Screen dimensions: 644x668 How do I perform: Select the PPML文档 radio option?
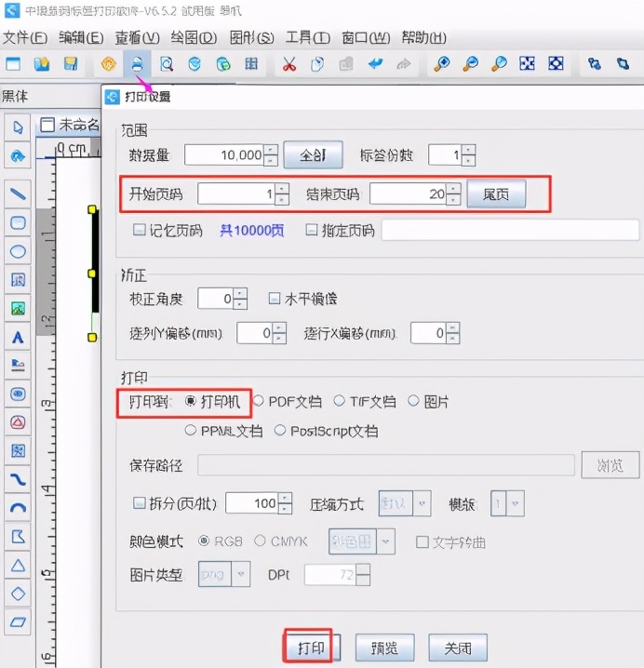[x=191, y=431]
